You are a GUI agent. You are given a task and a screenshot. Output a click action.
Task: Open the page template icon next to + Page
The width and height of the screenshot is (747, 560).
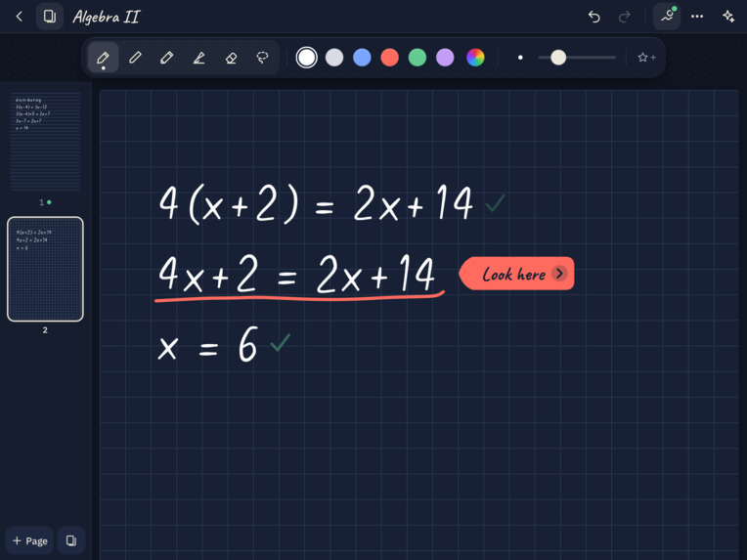(x=71, y=541)
